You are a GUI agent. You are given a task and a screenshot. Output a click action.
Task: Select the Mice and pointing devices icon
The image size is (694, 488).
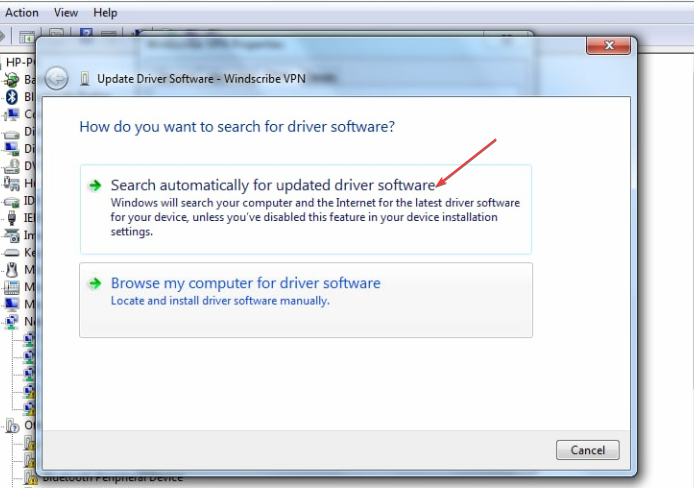12,269
